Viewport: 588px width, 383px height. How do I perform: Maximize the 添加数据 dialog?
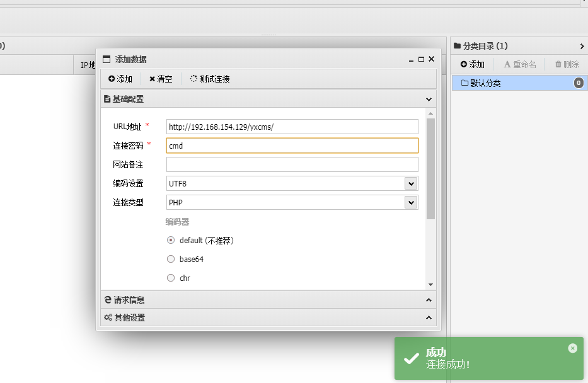click(x=421, y=59)
